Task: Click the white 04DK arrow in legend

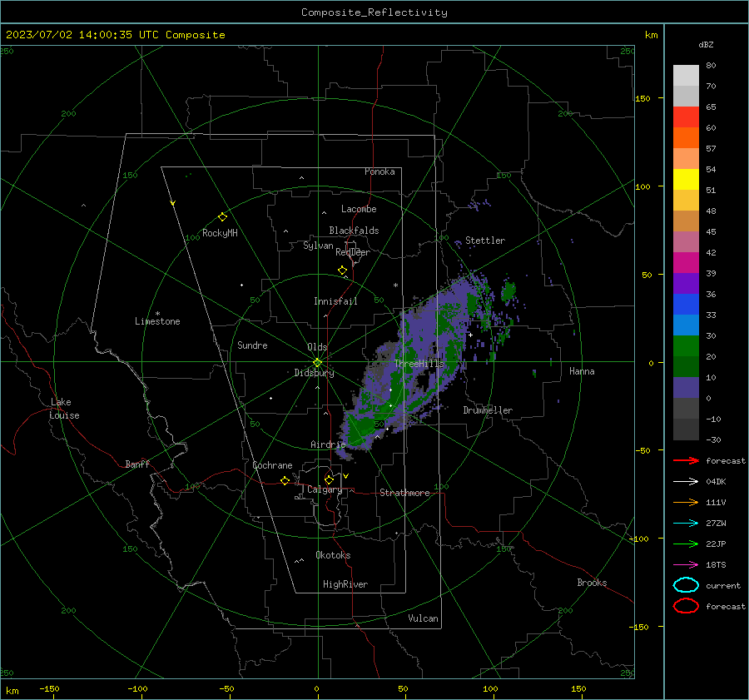Action: (686, 481)
